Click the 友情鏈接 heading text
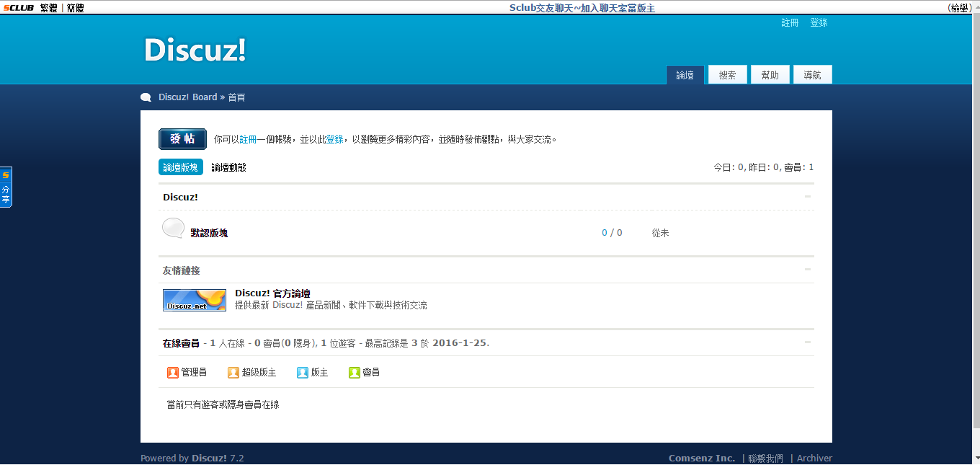980x465 pixels. point(182,270)
